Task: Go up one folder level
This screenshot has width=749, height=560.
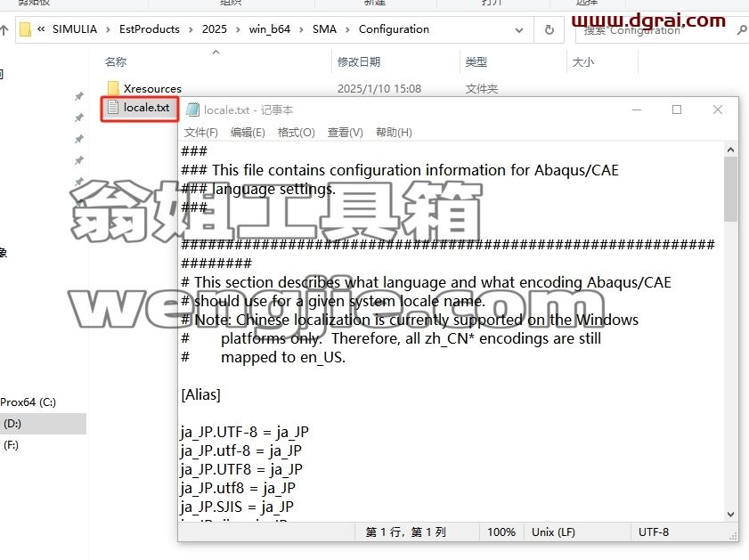Action: coord(4,30)
